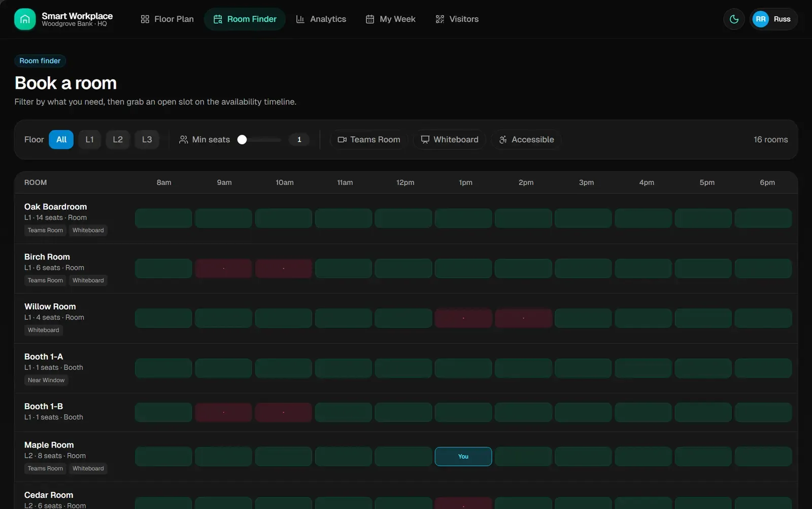Image resolution: width=812 pixels, height=509 pixels.
Task: Book Maple Room 11am slot
Action: coord(344,457)
